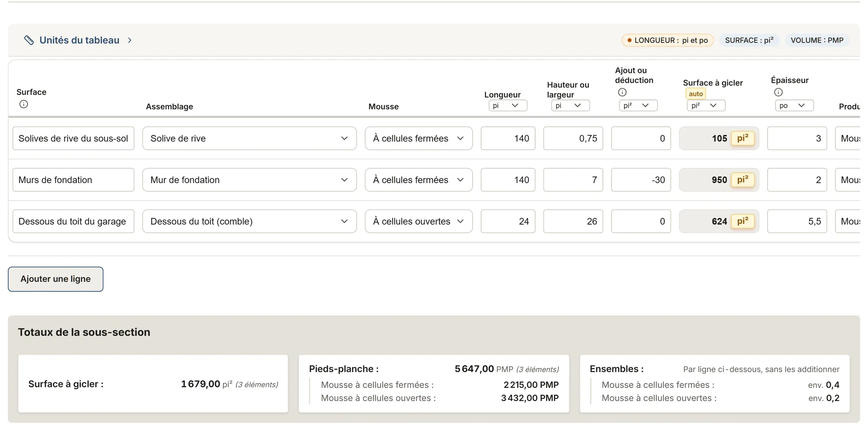868x430 pixels.
Task: Open the Hauteur ou largeur unit dropdown
Action: [x=570, y=105]
